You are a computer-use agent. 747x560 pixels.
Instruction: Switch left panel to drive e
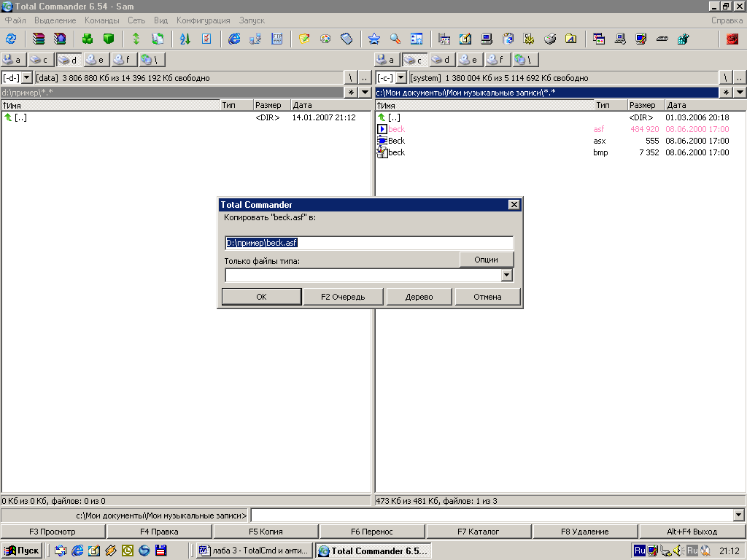pyautogui.click(x=96, y=60)
